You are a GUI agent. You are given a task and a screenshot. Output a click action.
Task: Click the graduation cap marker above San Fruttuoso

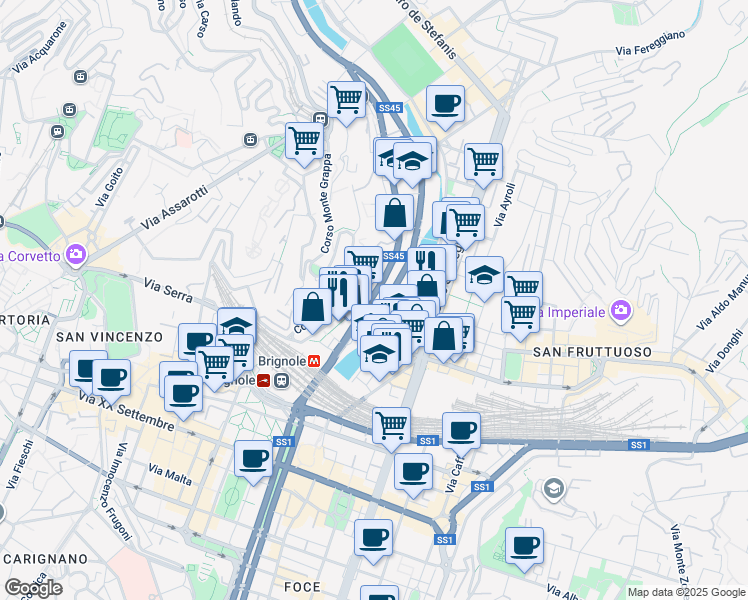click(484, 274)
